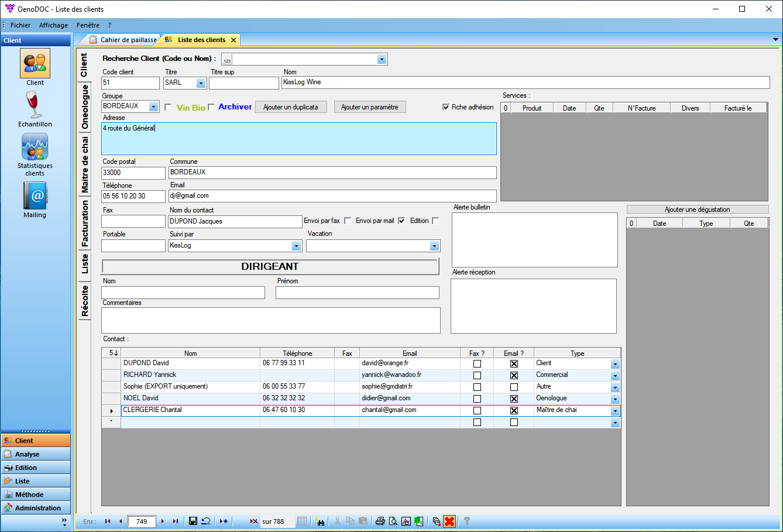Toggle Email checkbox for Sophie contact row
This screenshot has height=532, width=783.
point(514,387)
